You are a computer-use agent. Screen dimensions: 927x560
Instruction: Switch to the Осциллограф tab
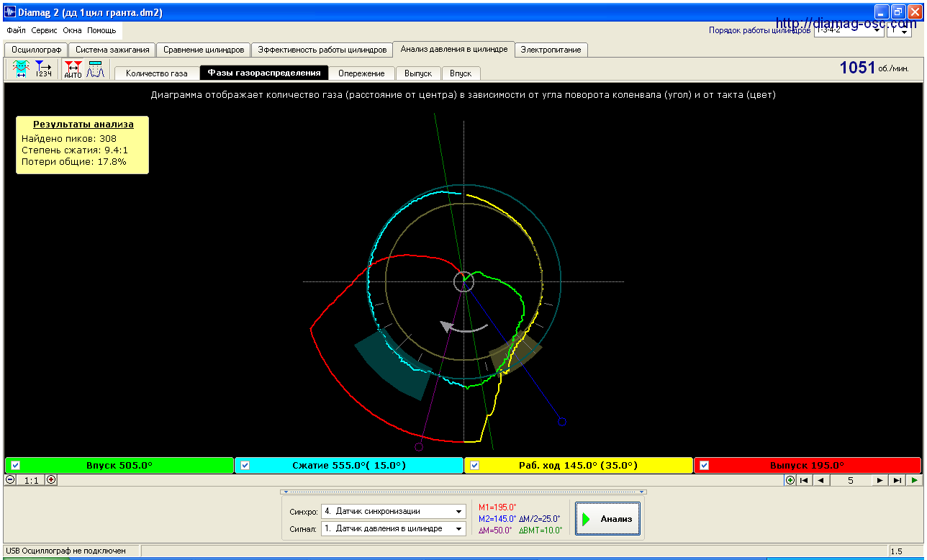pyautogui.click(x=36, y=50)
